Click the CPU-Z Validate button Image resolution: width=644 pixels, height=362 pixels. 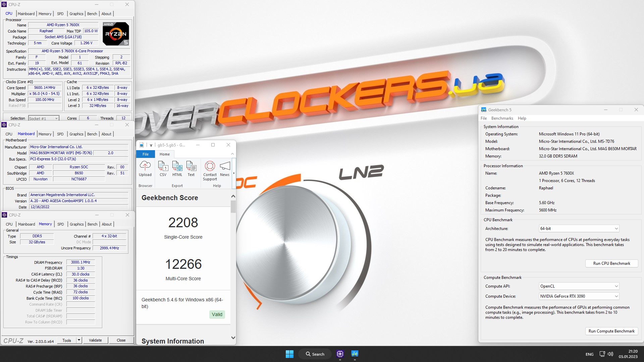[x=95, y=340]
